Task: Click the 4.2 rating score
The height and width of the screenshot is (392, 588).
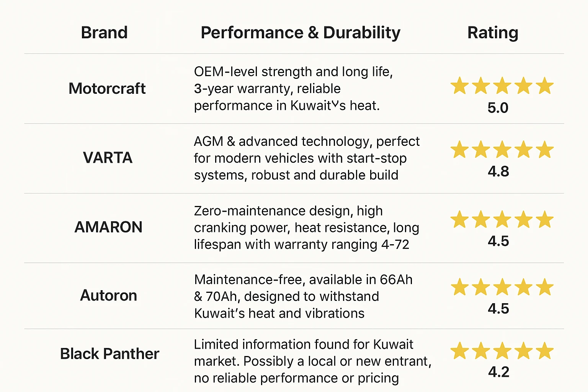Action: 499,372
